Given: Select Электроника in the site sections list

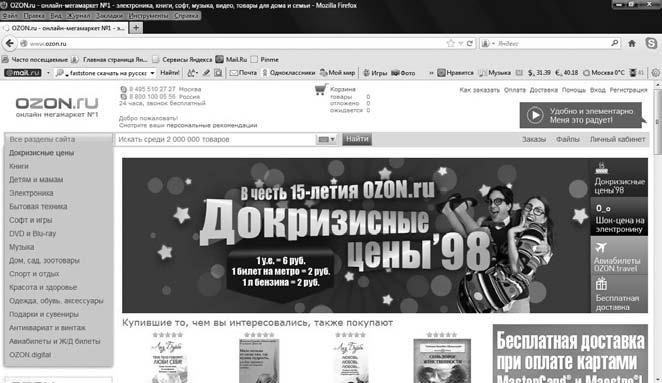Looking at the screenshot, I should click(x=31, y=193).
